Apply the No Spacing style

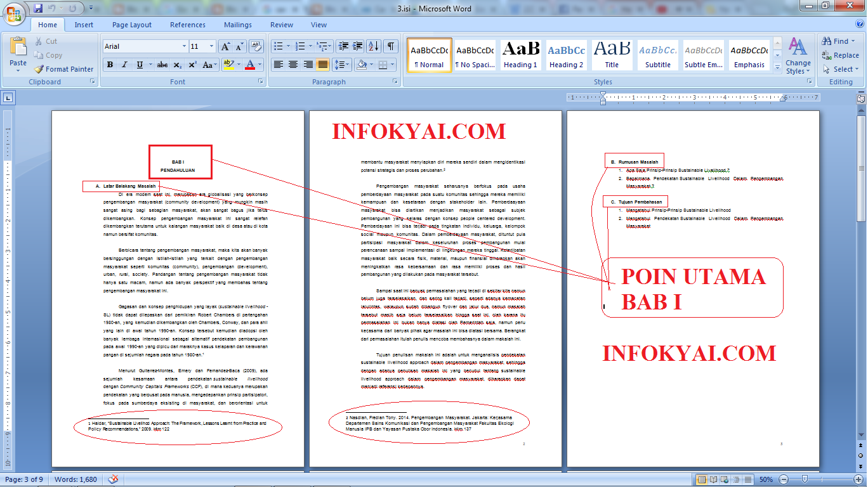[x=475, y=55]
